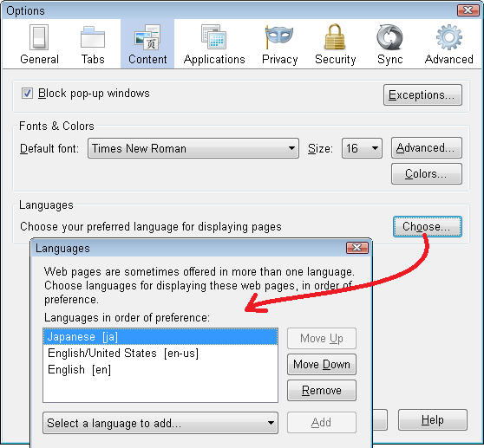Viewport: 484px width, 448px height.
Task: Open the Advanced gear icon
Action: click(448, 37)
